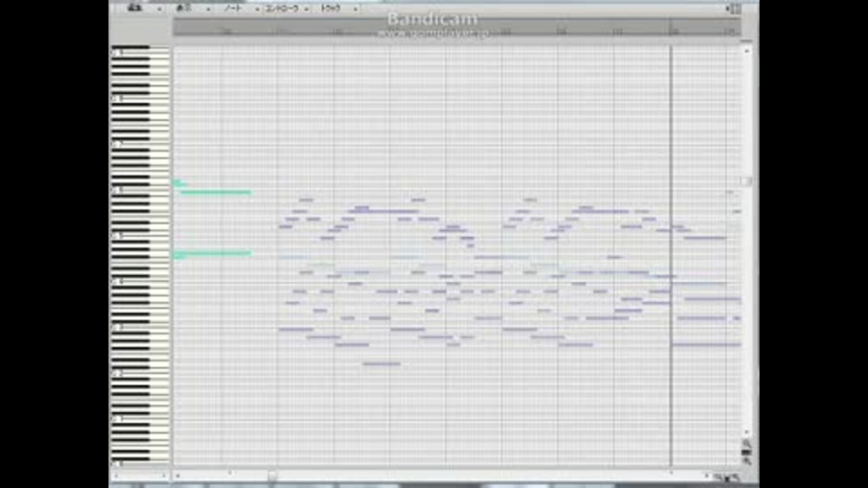Viewport: 868px width, 488px height.
Task: Expand the dropdown arrow beside 表示
Action: coord(208,9)
